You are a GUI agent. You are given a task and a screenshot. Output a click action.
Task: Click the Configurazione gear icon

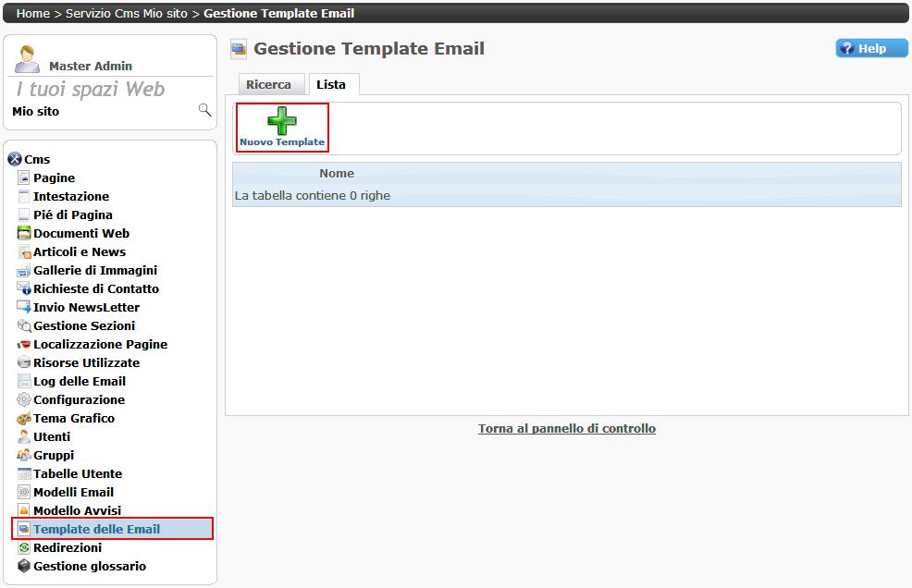click(x=24, y=399)
